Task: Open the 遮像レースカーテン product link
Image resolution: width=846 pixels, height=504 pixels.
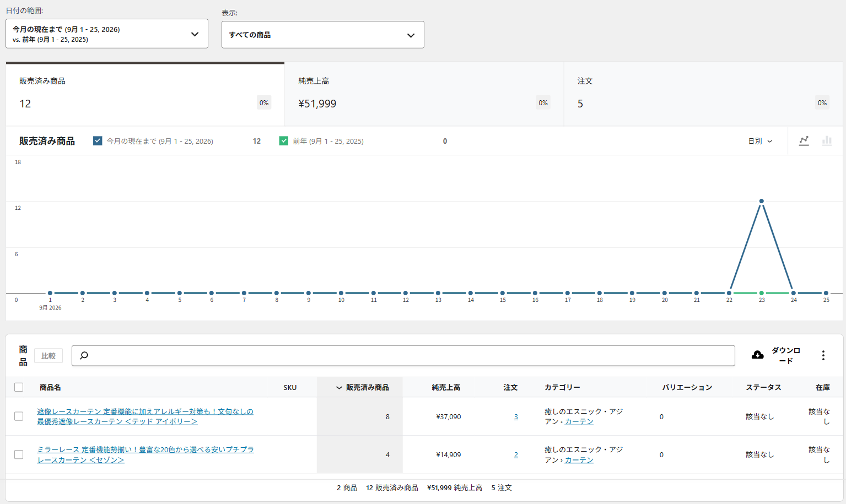Action: click(x=145, y=416)
